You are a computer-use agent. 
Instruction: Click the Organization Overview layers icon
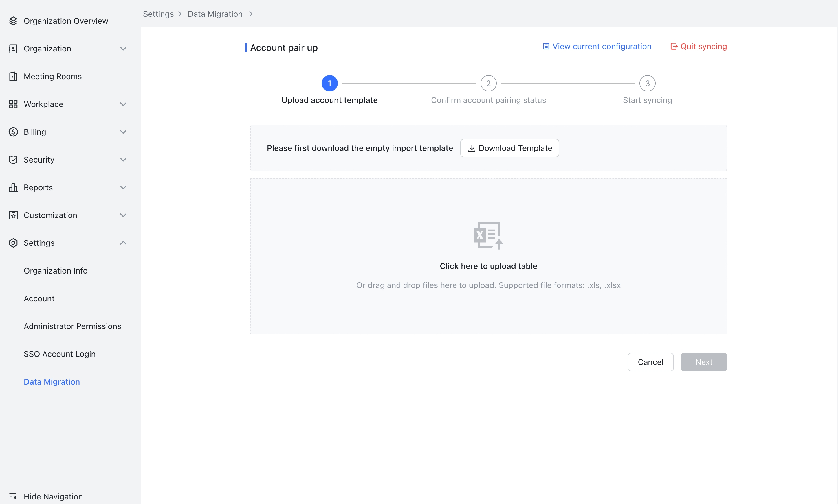click(x=13, y=20)
